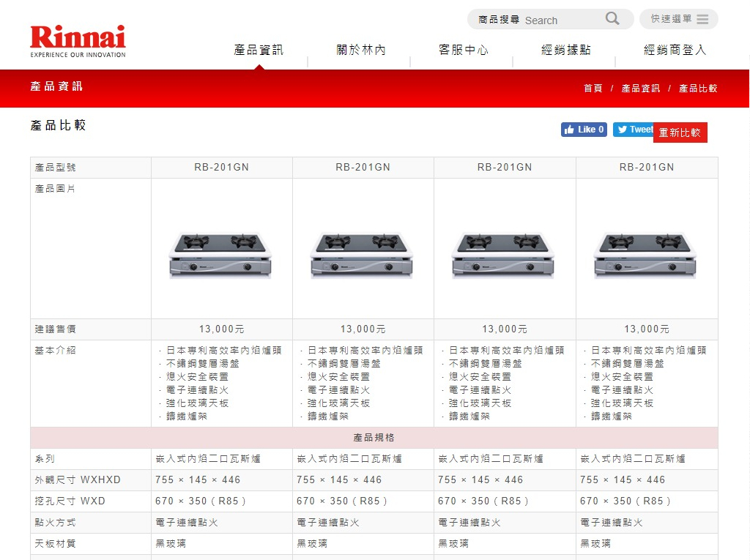750x560 pixels.
Task: Select the 天板材質 row label
Action: coord(55,544)
